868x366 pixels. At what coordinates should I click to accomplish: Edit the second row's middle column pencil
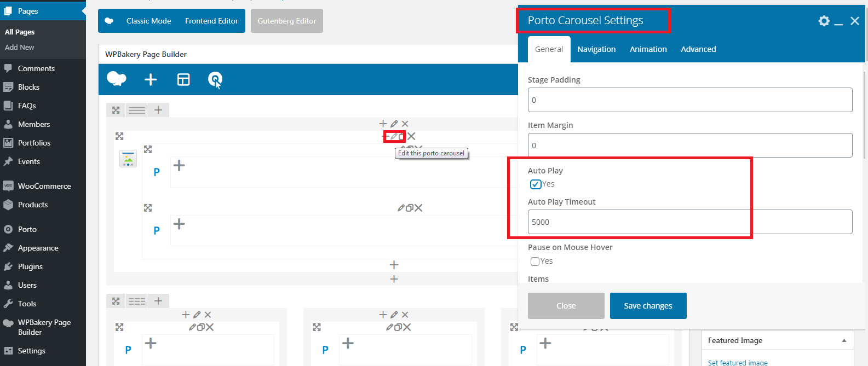[x=394, y=315]
